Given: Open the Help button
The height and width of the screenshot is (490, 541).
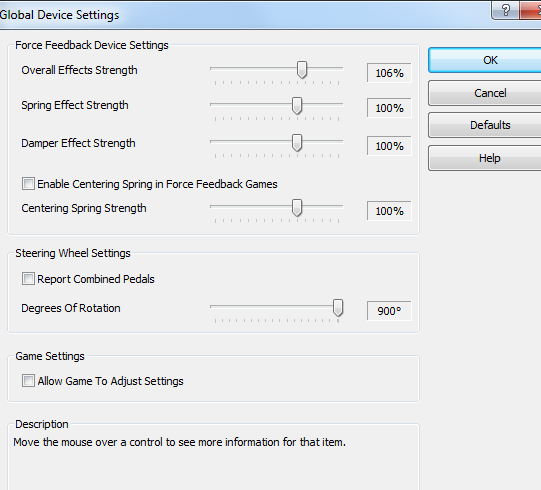Looking at the screenshot, I should (x=485, y=158).
